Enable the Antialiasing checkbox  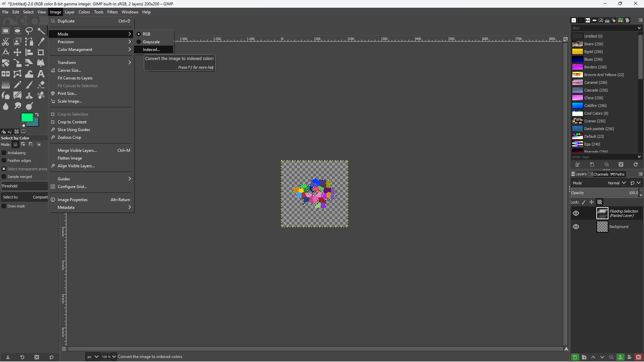point(4,153)
